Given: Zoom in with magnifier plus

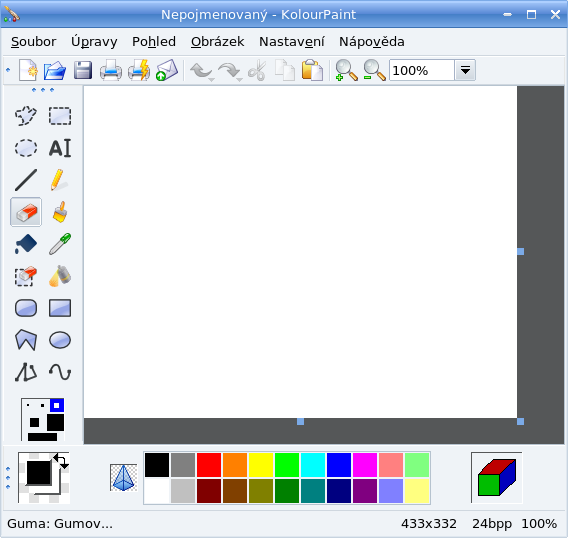Looking at the screenshot, I should pos(346,70).
